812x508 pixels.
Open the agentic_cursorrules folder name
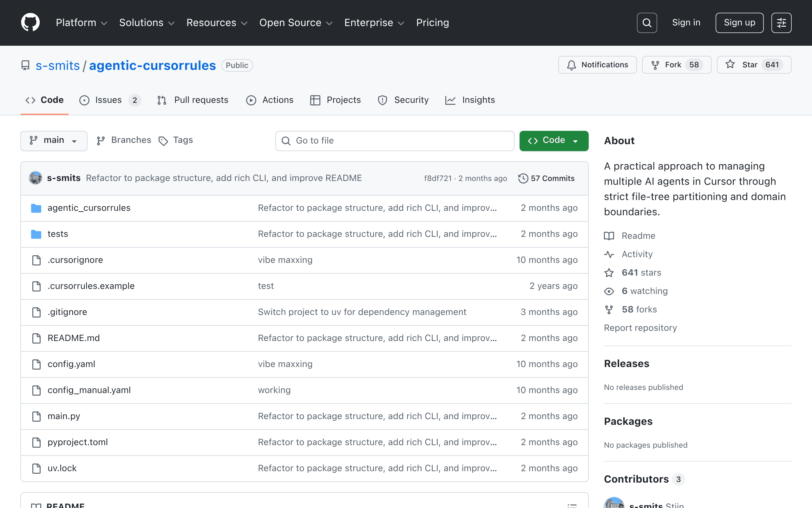tap(89, 208)
